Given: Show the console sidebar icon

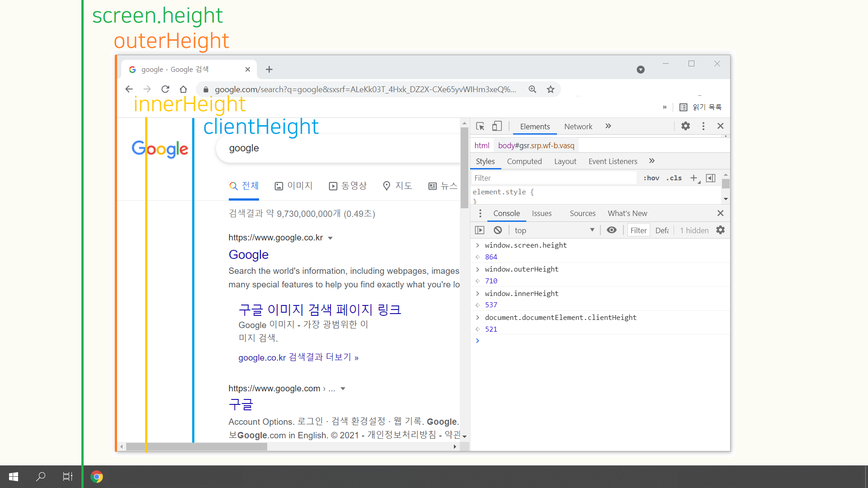Looking at the screenshot, I should (480, 230).
